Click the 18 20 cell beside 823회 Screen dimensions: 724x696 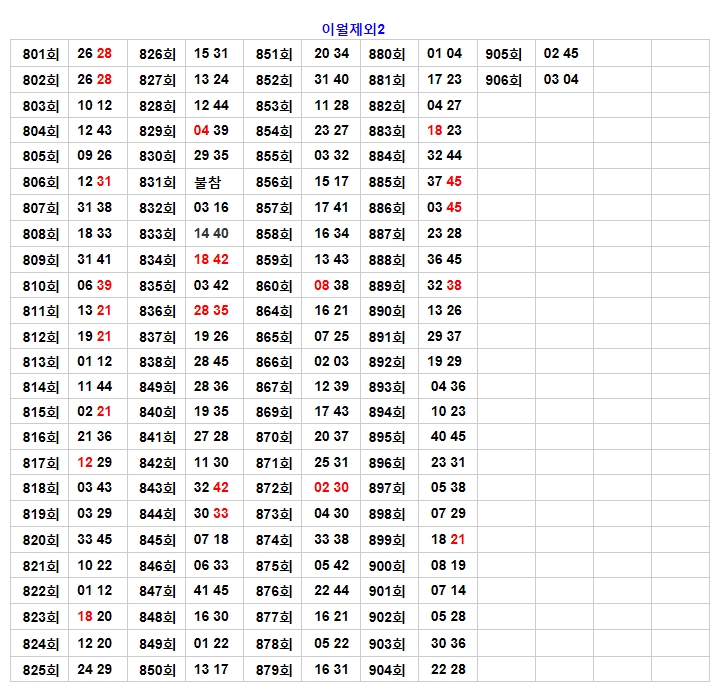click(x=95, y=617)
